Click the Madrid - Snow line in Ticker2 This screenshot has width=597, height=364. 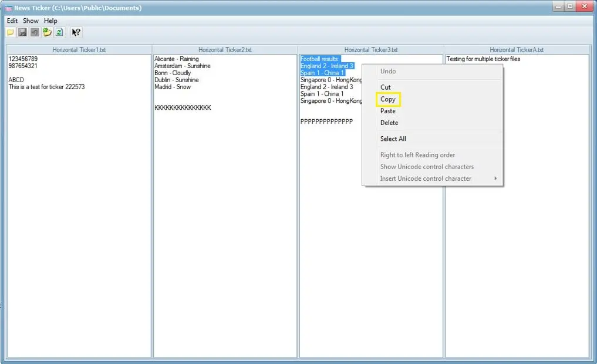173,87
